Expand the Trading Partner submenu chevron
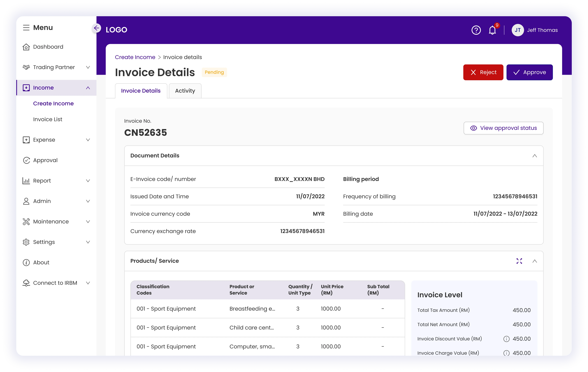Viewport: 588px width, 372px height. [x=88, y=67]
